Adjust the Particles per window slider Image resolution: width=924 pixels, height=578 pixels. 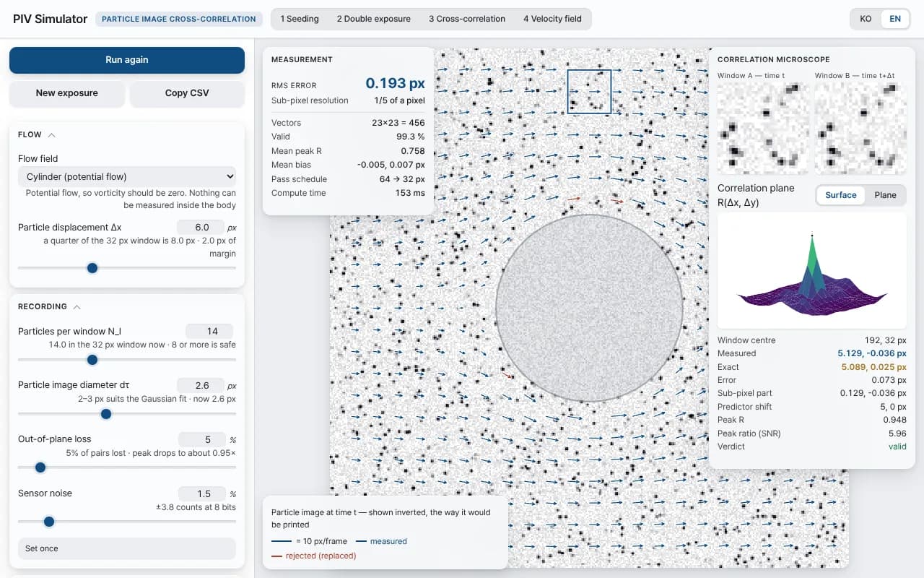tap(127, 360)
